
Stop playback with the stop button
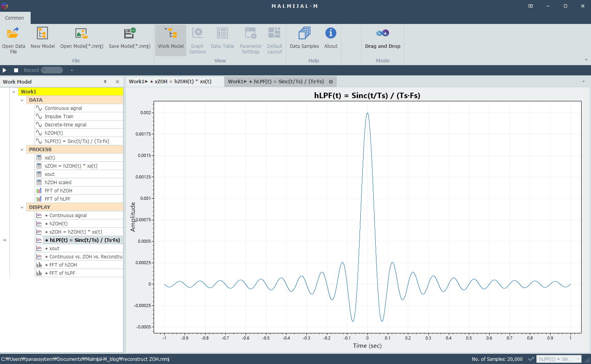tap(16, 70)
